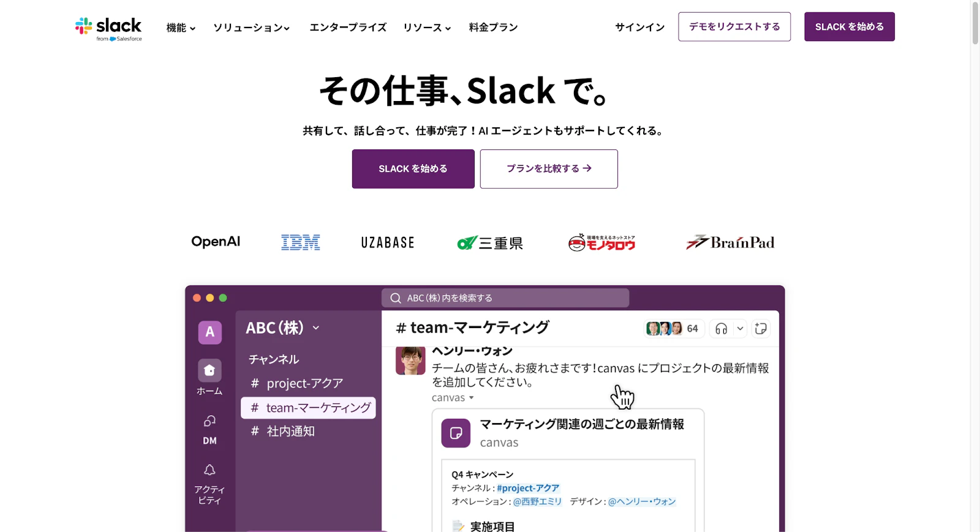Click the canvas icon in channel header
Image resolution: width=980 pixels, height=532 pixels.
pos(761,329)
